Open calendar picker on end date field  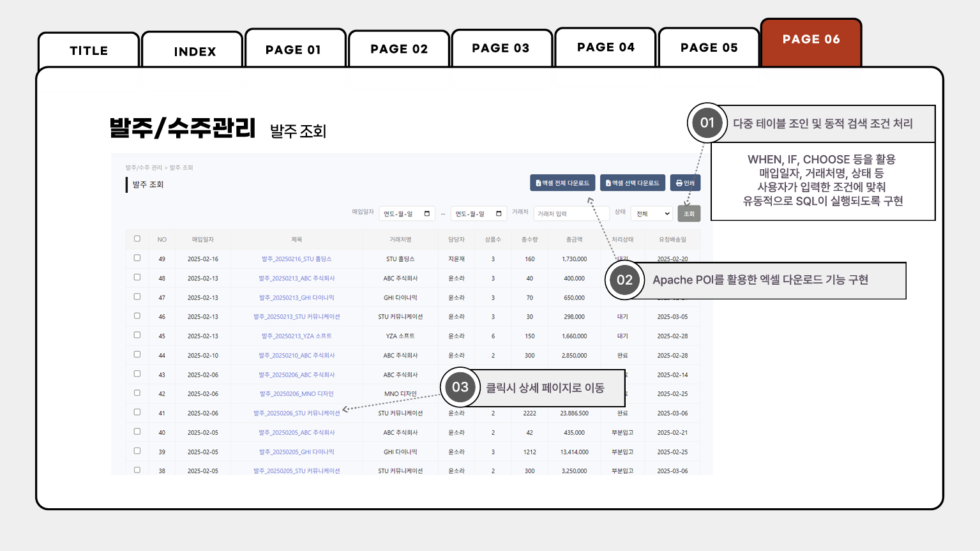point(499,214)
